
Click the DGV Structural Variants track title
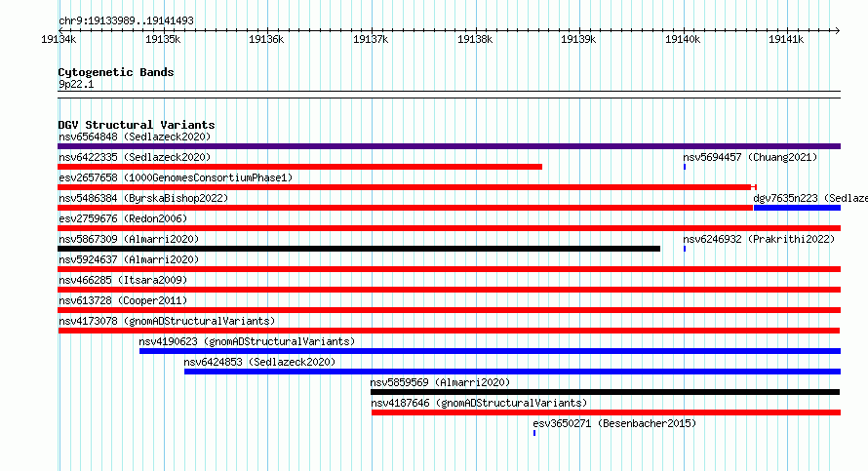pos(137,125)
